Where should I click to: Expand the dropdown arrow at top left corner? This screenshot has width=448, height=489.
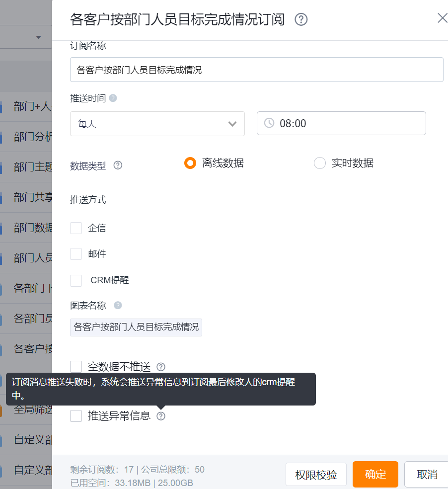[x=39, y=37]
